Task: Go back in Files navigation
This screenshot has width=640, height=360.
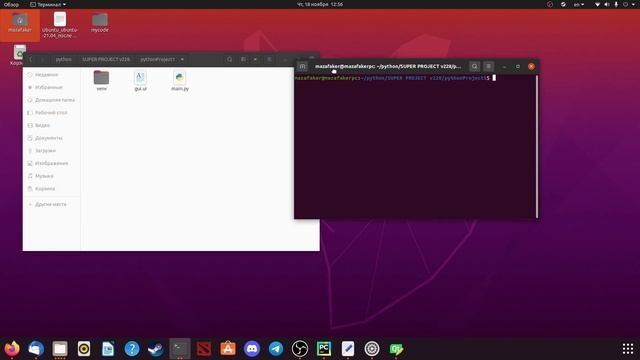Action: coord(31,59)
